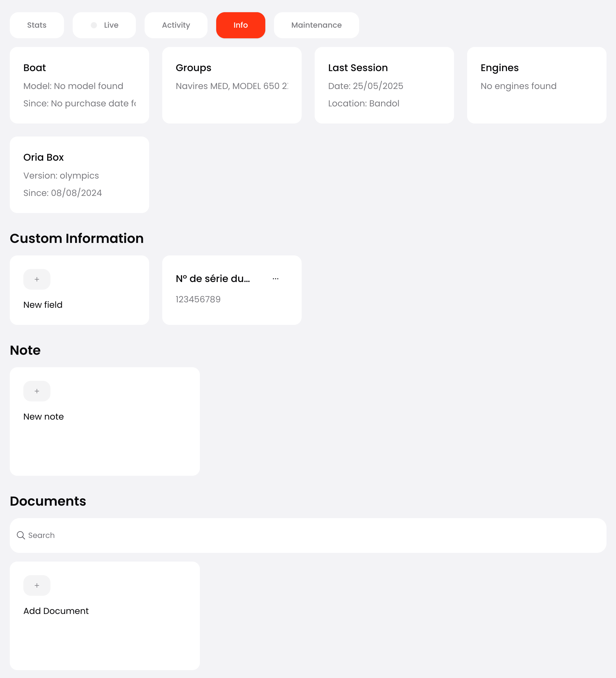Click the New note label
616x678 pixels.
click(x=43, y=416)
